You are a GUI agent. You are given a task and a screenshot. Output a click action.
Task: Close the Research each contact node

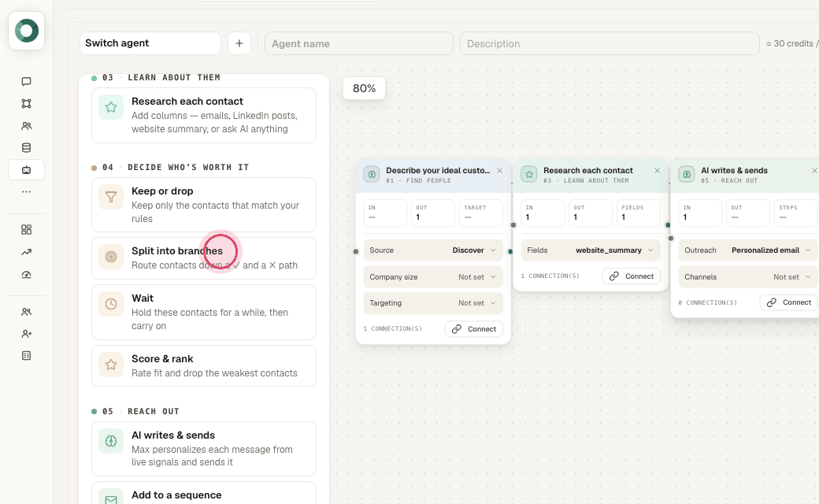pyautogui.click(x=657, y=171)
